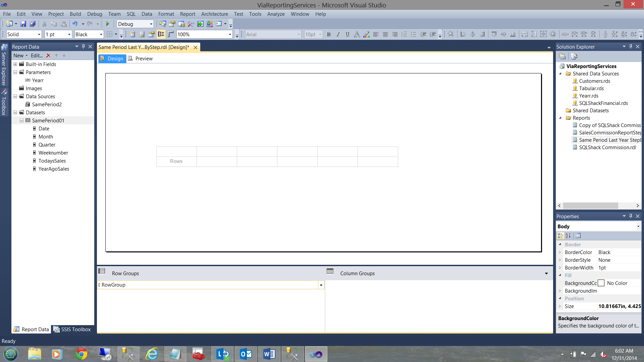This screenshot has height=362, width=644.
Task: Toggle the grouping pane icon
Action: coord(161,34)
